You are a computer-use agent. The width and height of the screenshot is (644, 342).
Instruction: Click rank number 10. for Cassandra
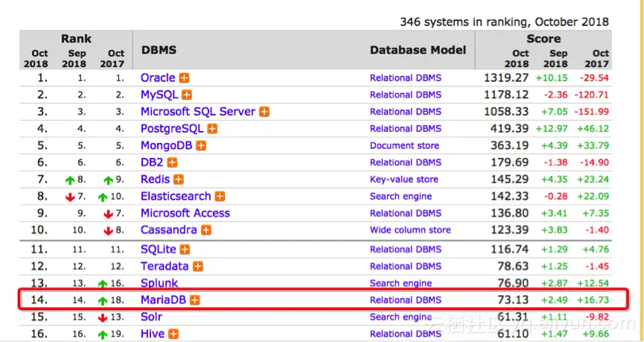click(39, 229)
